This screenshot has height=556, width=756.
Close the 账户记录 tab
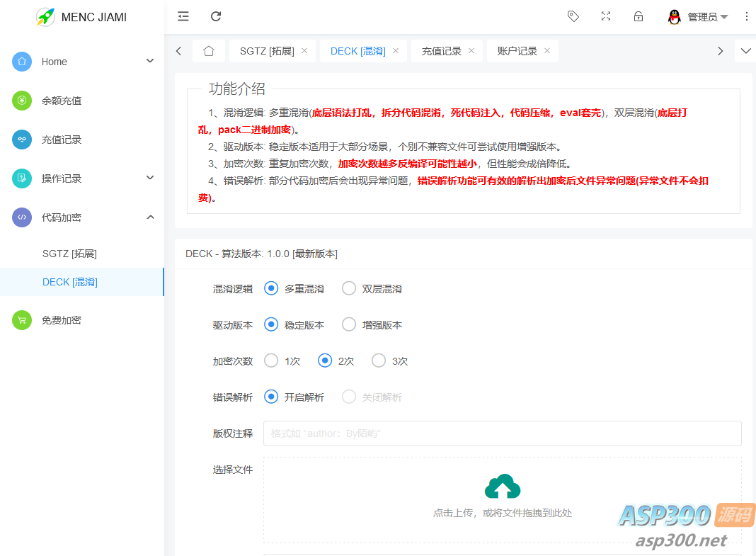pos(547,50)
